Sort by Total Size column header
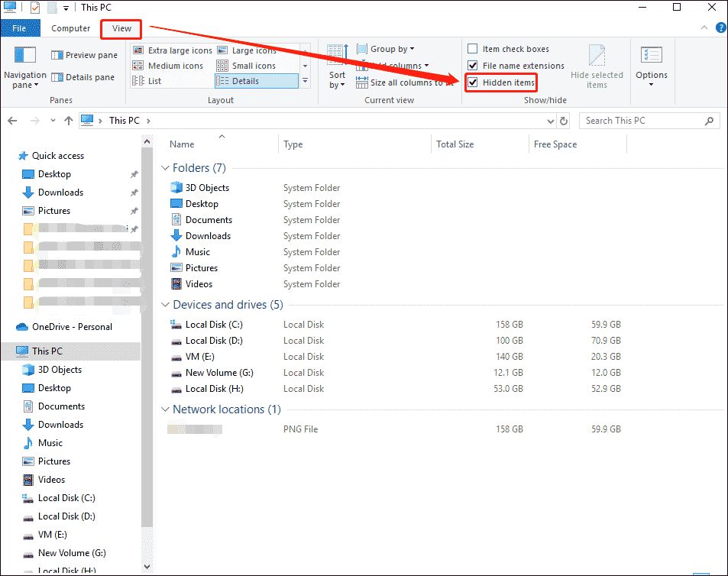728x576 pixels. coord(455,144)
